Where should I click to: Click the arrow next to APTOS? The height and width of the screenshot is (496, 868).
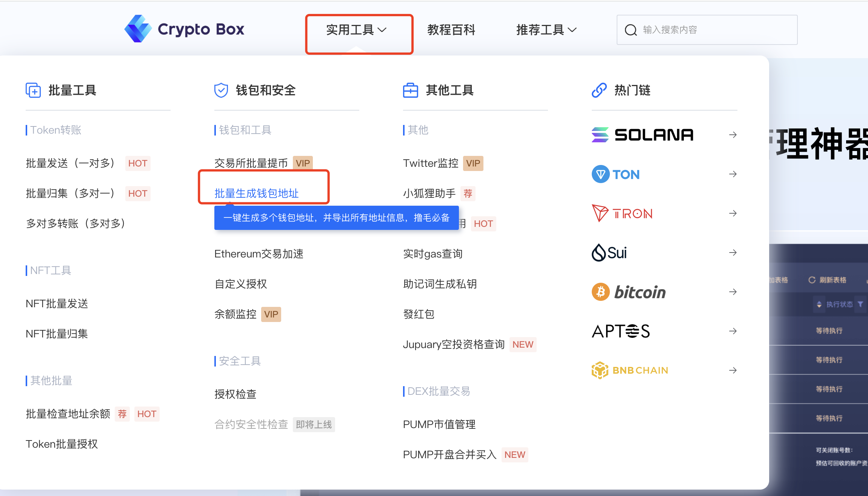pyautogui.click(x=733, y=331)
